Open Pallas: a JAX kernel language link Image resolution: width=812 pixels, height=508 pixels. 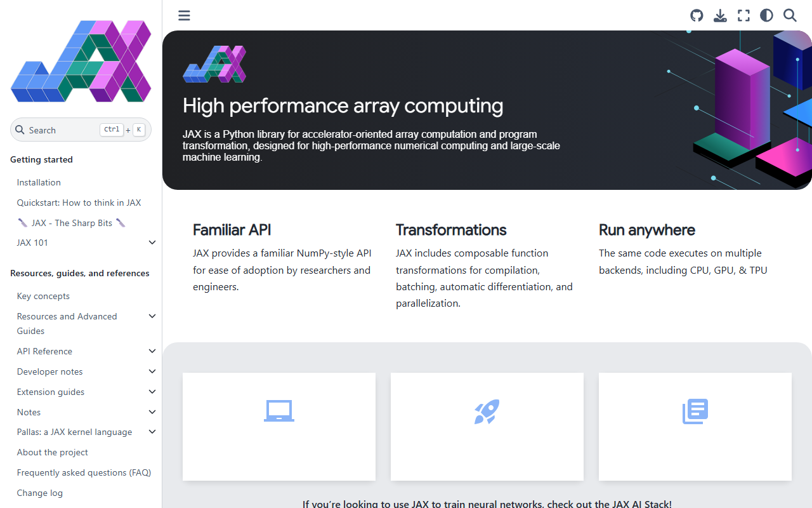coord(74,432)
